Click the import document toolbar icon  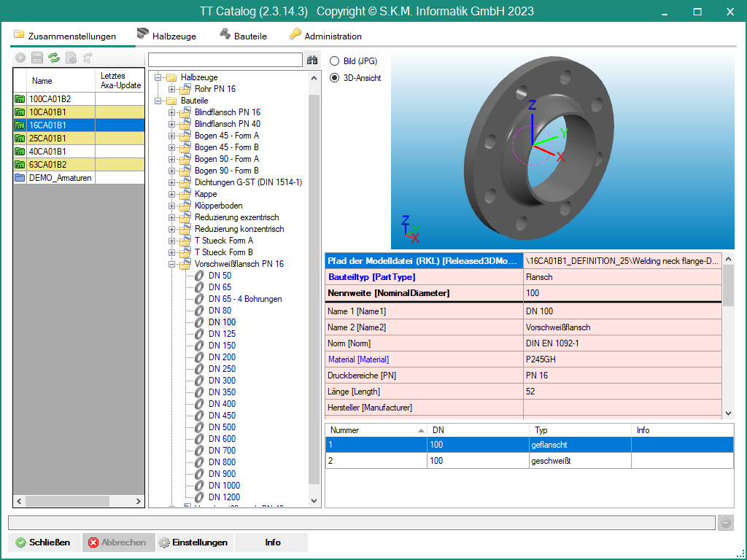tap(71, 58)
